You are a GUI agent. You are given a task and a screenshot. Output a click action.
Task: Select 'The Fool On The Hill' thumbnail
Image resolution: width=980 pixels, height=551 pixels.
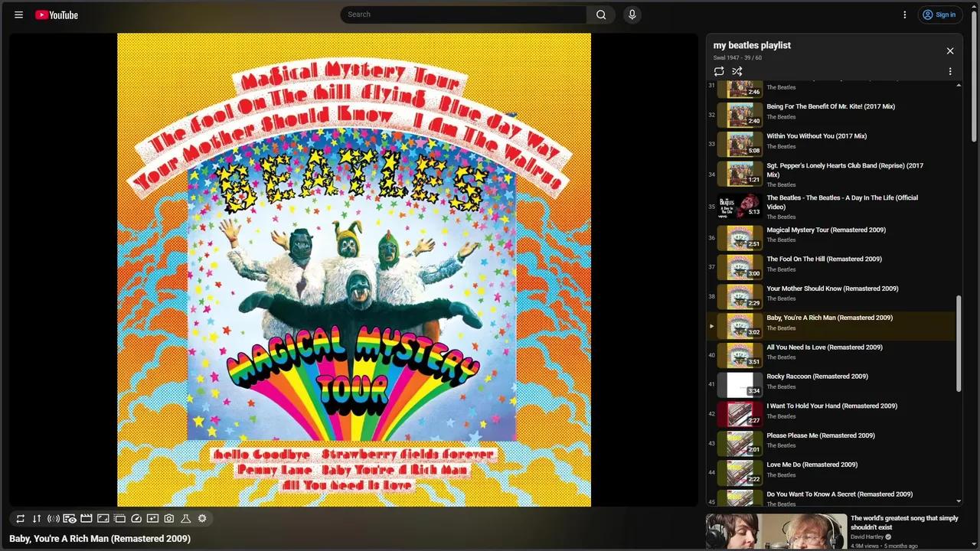tap(740, 267)
